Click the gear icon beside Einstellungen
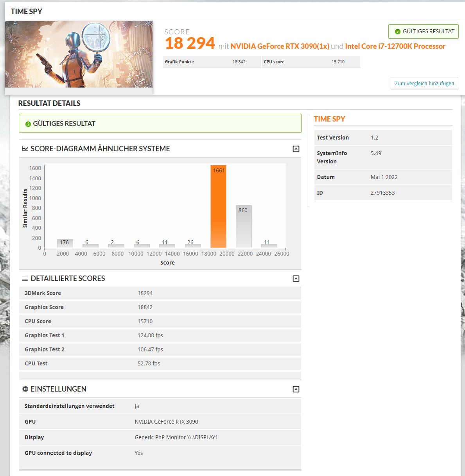Screen dimensions: 465x476 [x=25, y=389]
